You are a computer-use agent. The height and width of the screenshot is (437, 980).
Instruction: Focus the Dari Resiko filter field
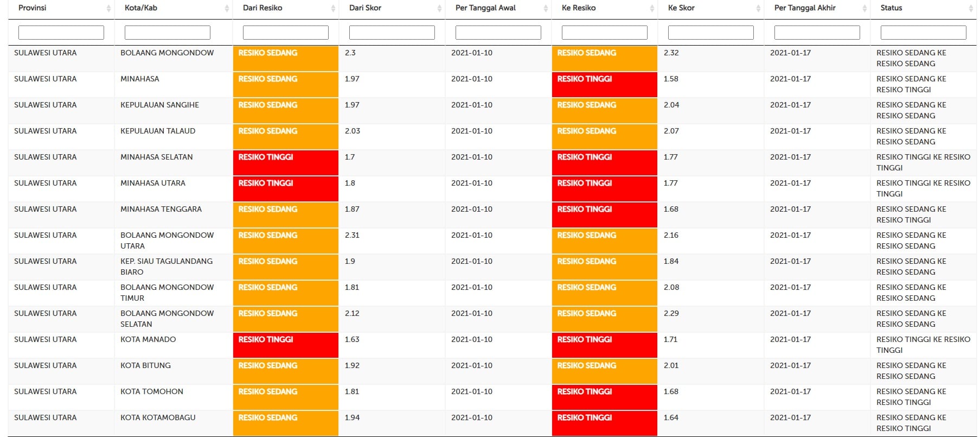click(x=286, y=33)
